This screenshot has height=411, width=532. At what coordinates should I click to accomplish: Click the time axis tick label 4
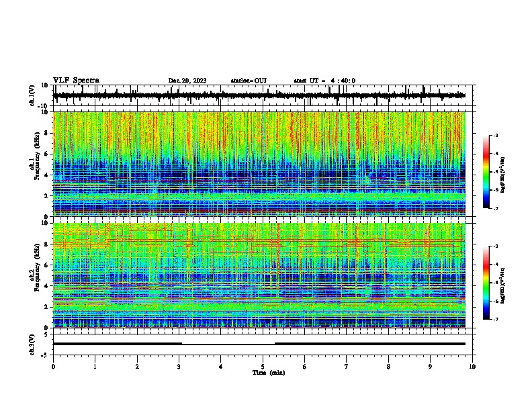221,367
